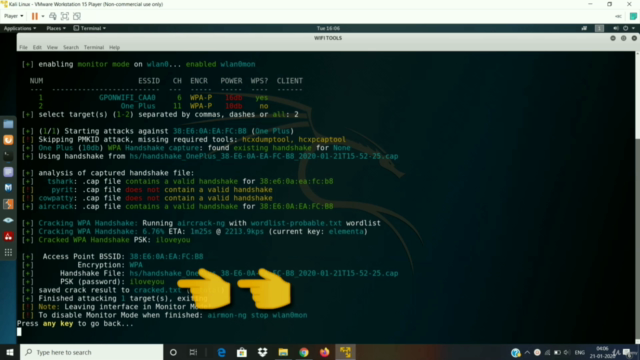Click the cracked.txt file name in terminal

click(157, 290)
